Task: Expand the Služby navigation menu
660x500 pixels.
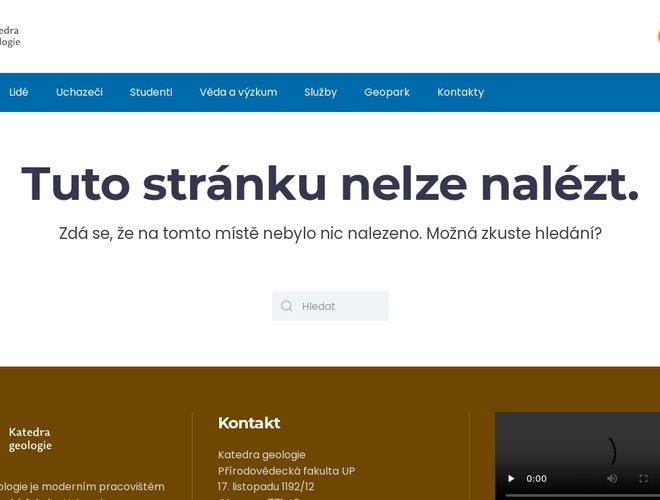Action: pyautogui.click(x=320, y=92)
